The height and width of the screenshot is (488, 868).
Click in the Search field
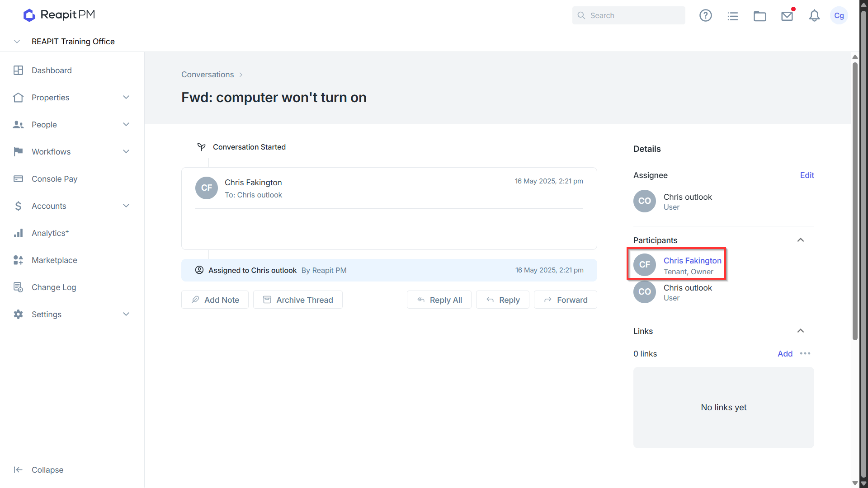628,15
